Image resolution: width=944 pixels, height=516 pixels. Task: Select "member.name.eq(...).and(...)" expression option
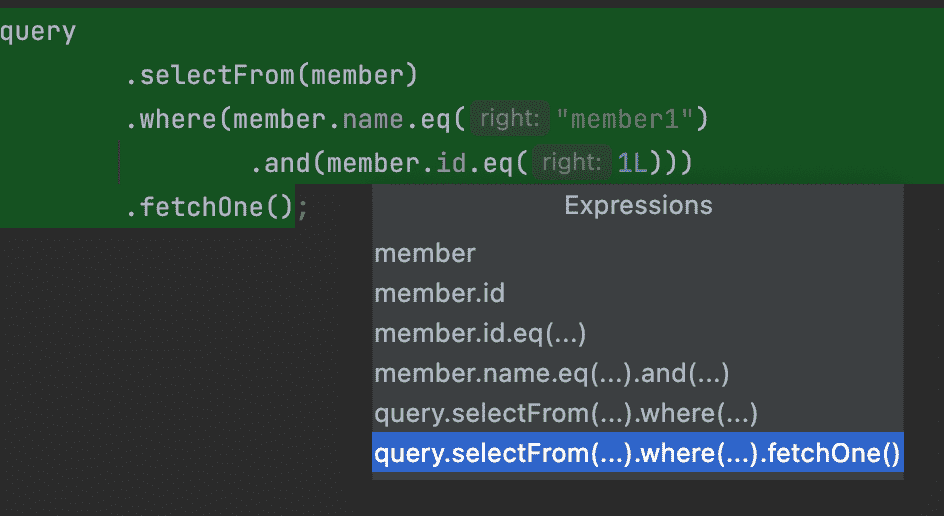(x=551, y=374)
